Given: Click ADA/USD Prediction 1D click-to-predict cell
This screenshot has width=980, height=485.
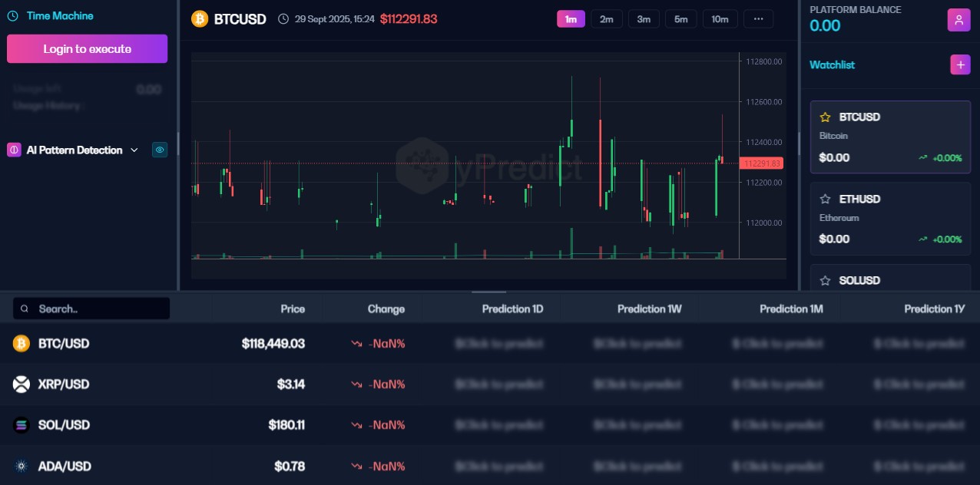Looking at the screenshot, I should pyautogui.click(x=498, y=467).
